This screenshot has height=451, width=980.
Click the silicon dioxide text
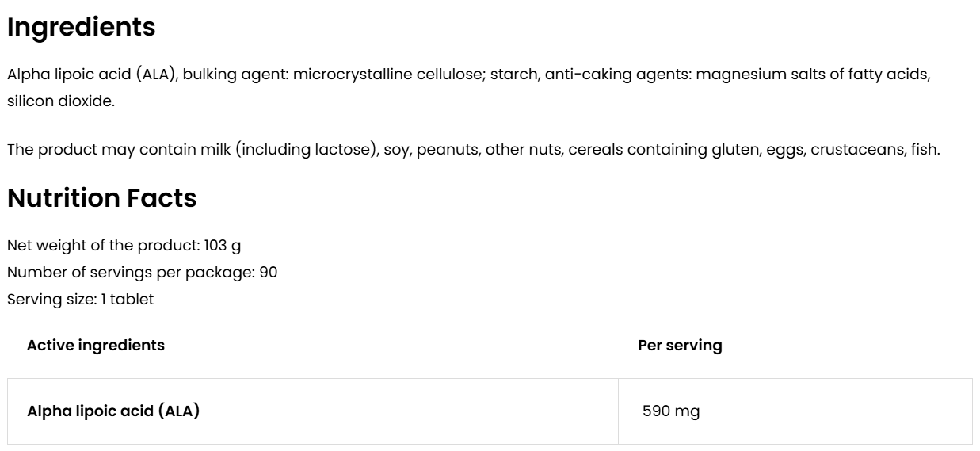(57, 101)
